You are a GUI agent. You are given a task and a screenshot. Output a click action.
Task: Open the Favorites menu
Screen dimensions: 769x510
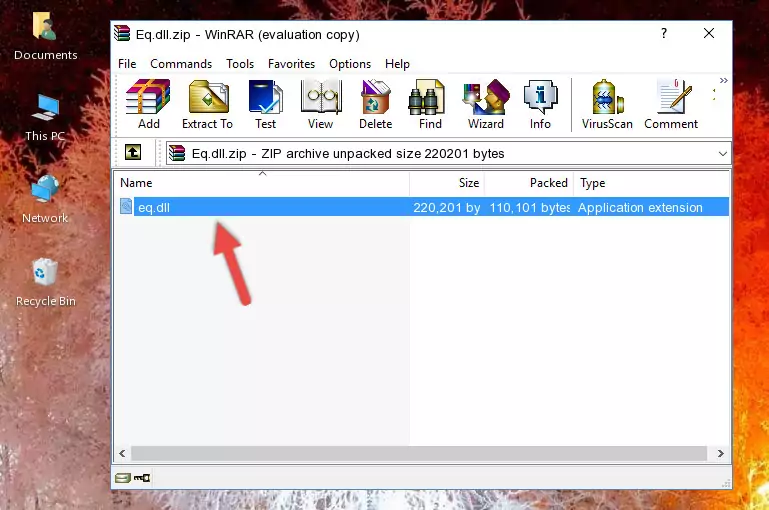pos(291,64)
